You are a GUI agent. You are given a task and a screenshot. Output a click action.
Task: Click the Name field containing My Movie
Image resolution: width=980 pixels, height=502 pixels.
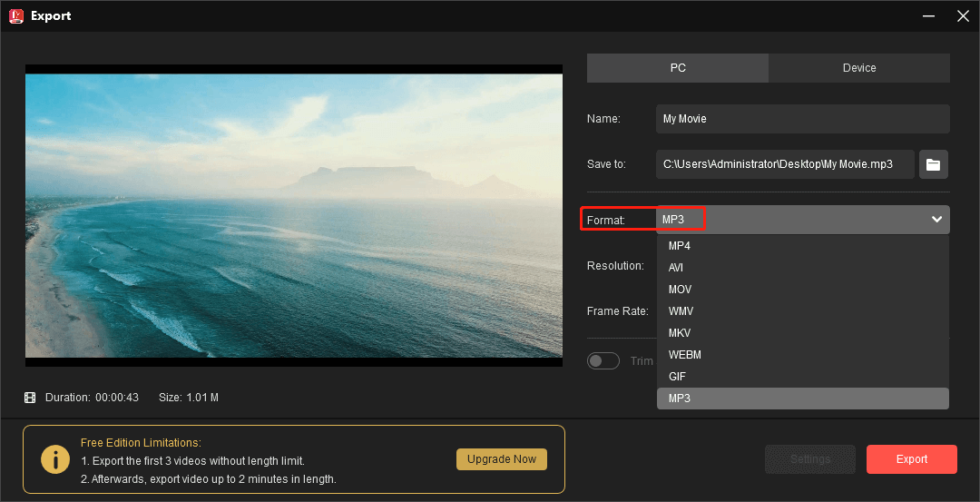click(x=803, y=119)
